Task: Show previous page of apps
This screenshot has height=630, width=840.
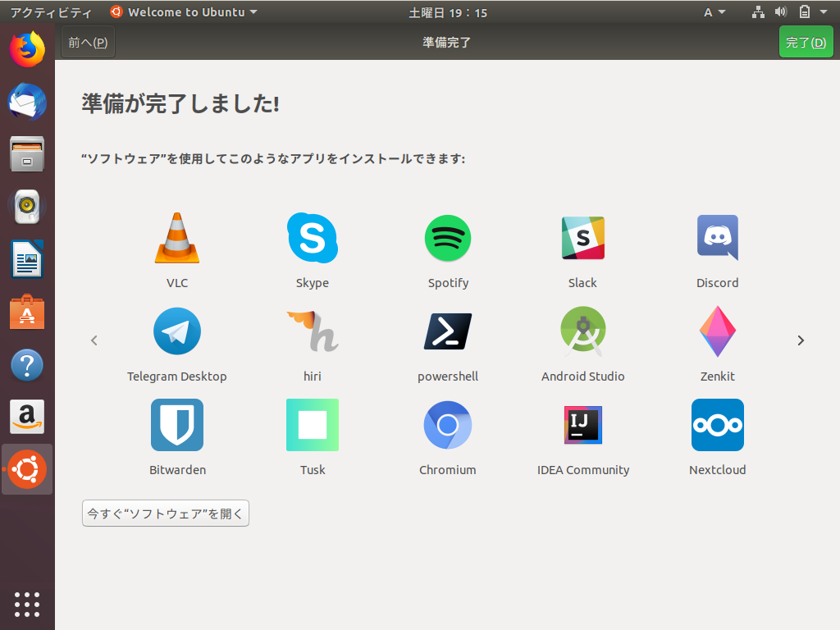Action: 94,340
